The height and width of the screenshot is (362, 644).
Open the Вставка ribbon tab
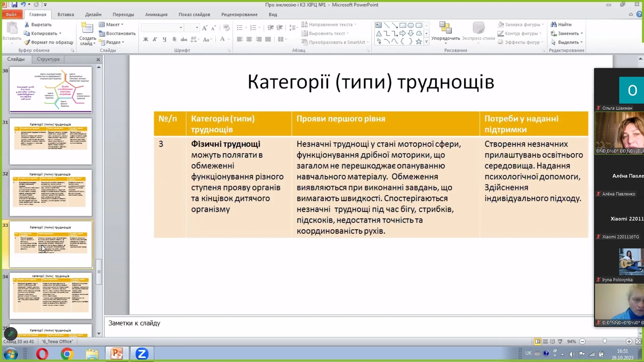click(x=65, y=14)
